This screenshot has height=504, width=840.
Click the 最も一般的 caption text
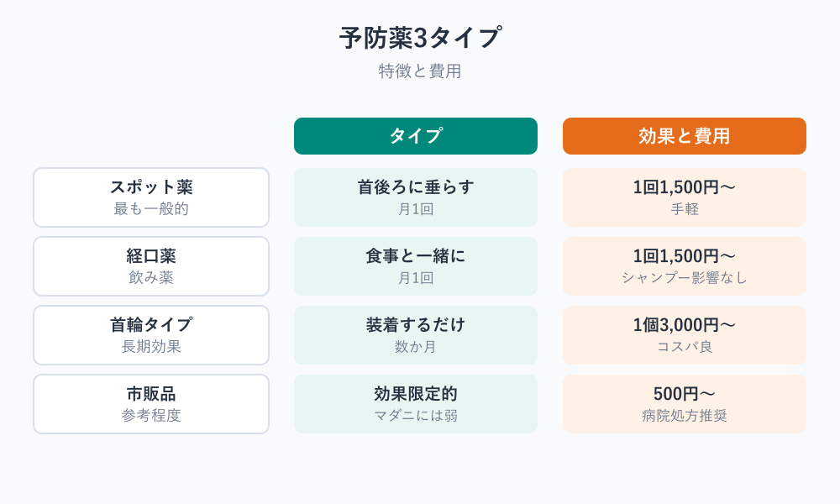tap(151, 209)
